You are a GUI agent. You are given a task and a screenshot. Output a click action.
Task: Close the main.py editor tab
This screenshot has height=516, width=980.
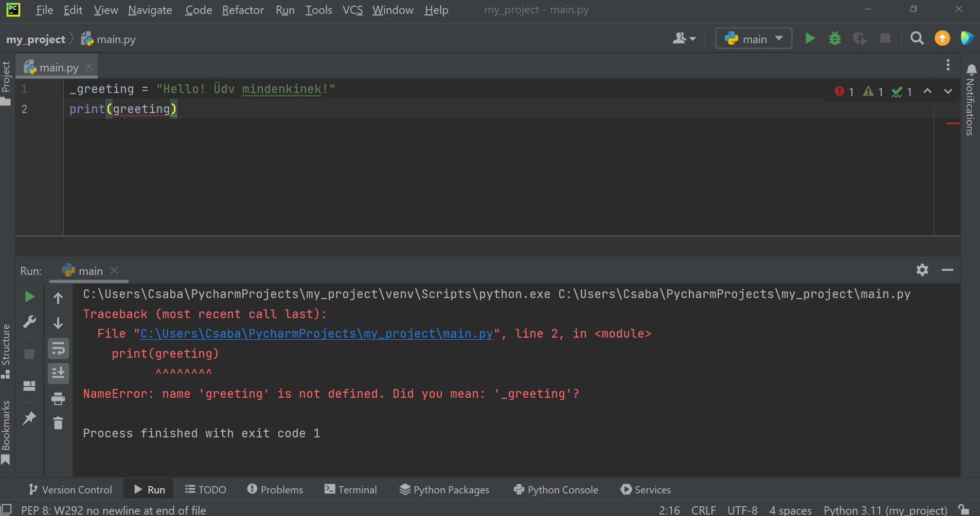(x=89, y=67)
